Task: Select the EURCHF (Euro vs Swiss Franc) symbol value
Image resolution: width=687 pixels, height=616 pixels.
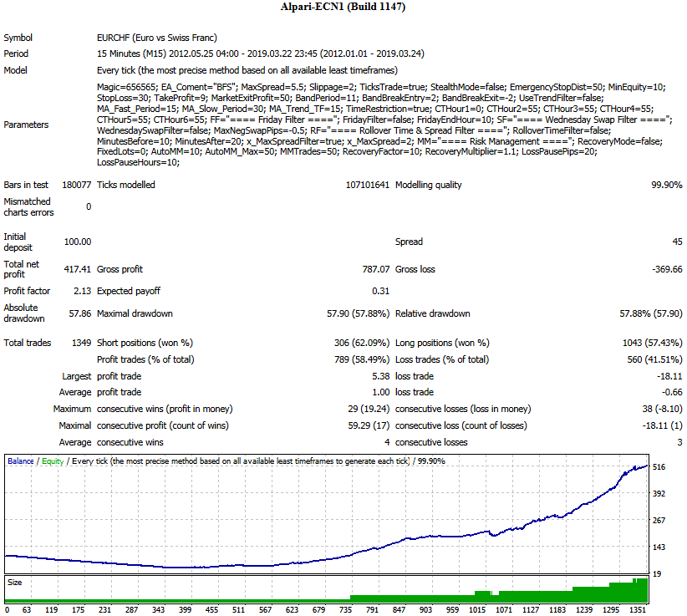Action: pos(157,38)
